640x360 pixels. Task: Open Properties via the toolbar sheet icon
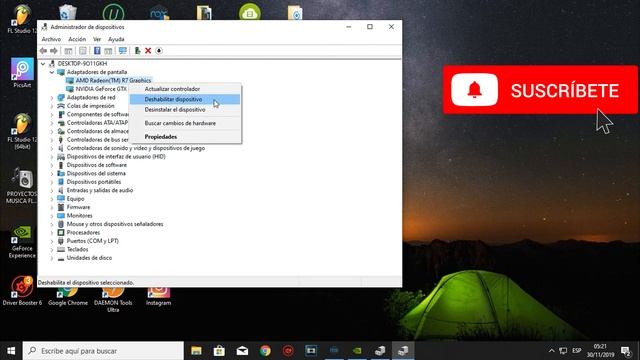[83, 51]
